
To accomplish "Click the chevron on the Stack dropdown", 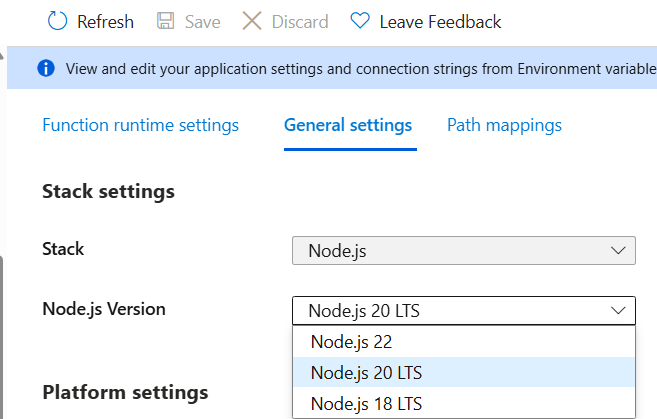I will [616, 251].
